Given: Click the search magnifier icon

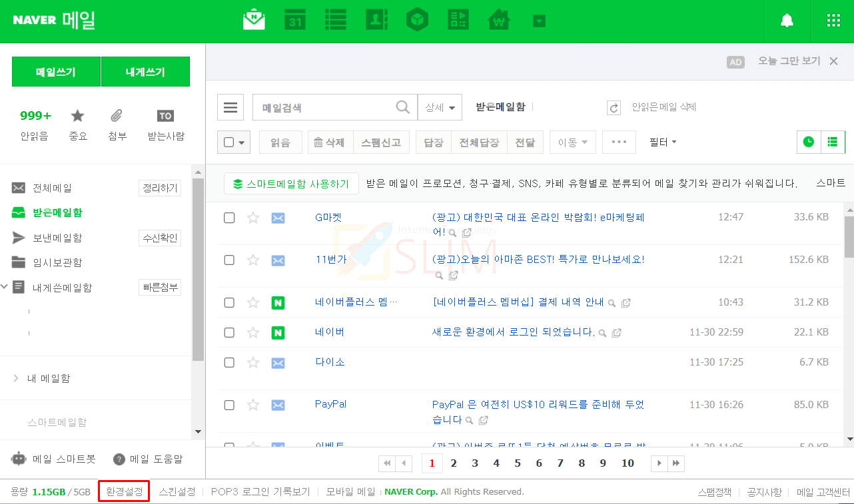Looking at the screenshot, I should (x=403, y=107).
